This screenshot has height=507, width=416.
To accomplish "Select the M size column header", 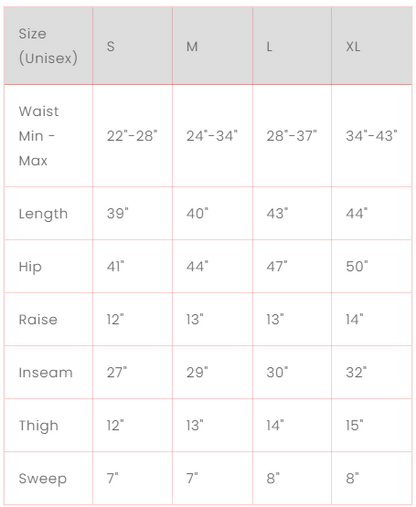I will [212, 46].
